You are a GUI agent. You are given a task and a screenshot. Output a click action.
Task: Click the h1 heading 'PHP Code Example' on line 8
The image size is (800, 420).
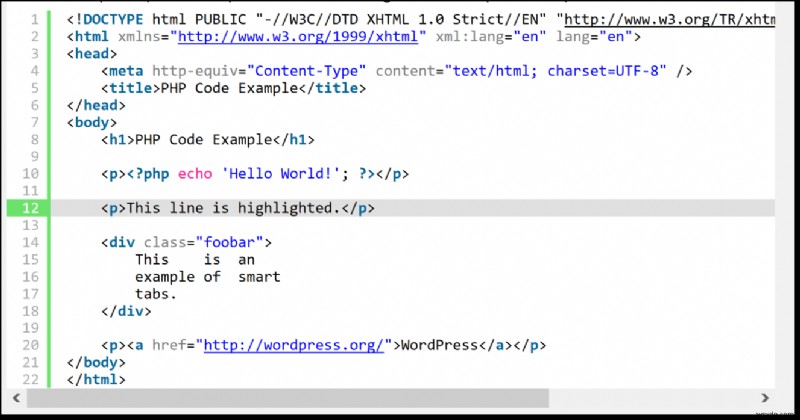click(x=204, y=140)
